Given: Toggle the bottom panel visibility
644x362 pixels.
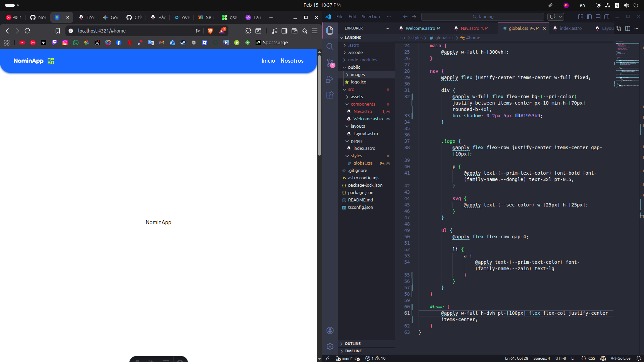Looking at the screenshot, I should (x=598, y=16).
